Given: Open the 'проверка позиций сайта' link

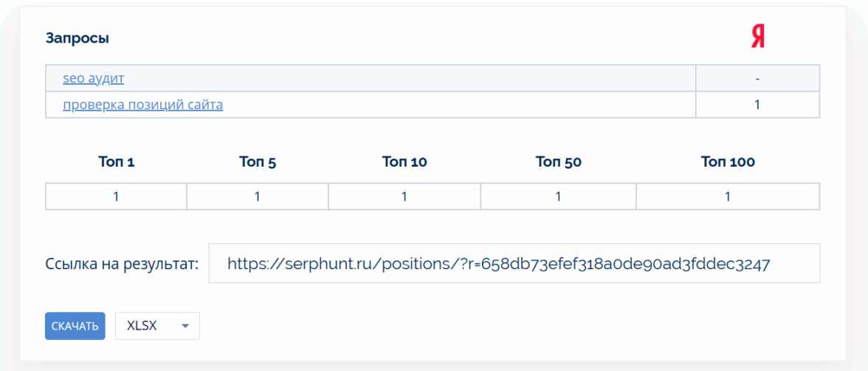Looking at the screenshot, I should (x=143, y=105).
